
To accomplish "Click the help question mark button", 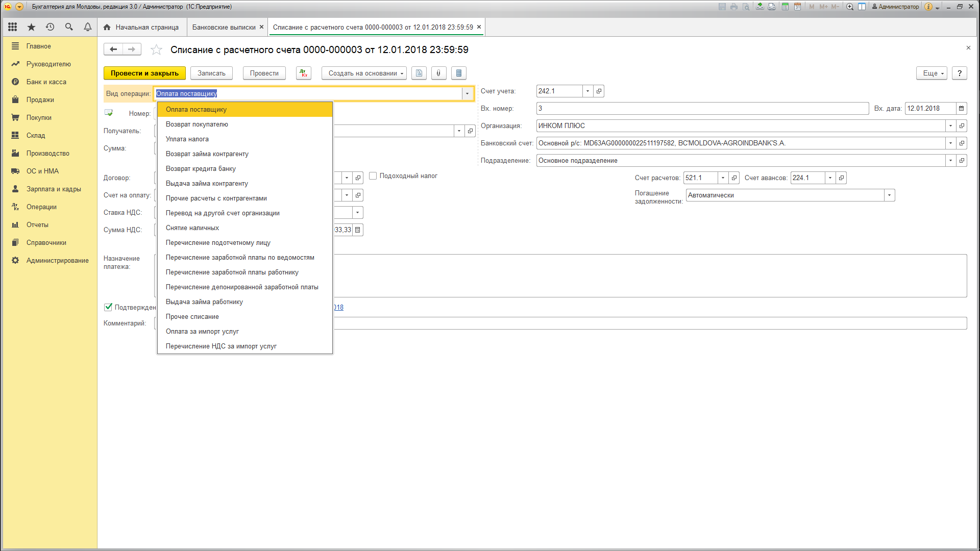I will pos(960,73).
